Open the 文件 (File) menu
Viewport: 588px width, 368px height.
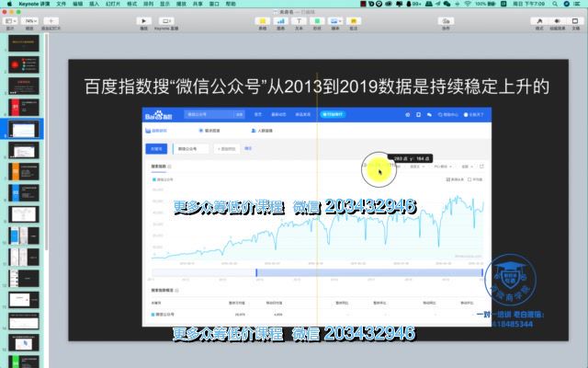(62, 4)
